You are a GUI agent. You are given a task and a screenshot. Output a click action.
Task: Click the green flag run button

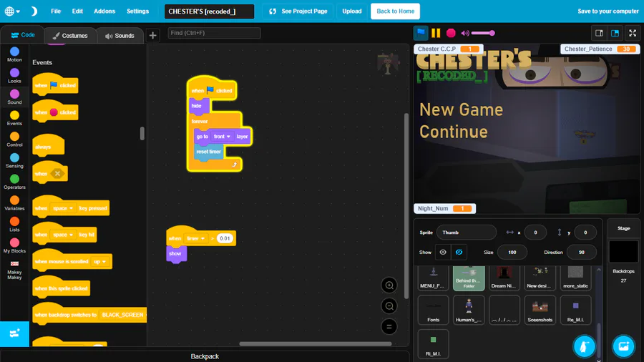(421, 32)
